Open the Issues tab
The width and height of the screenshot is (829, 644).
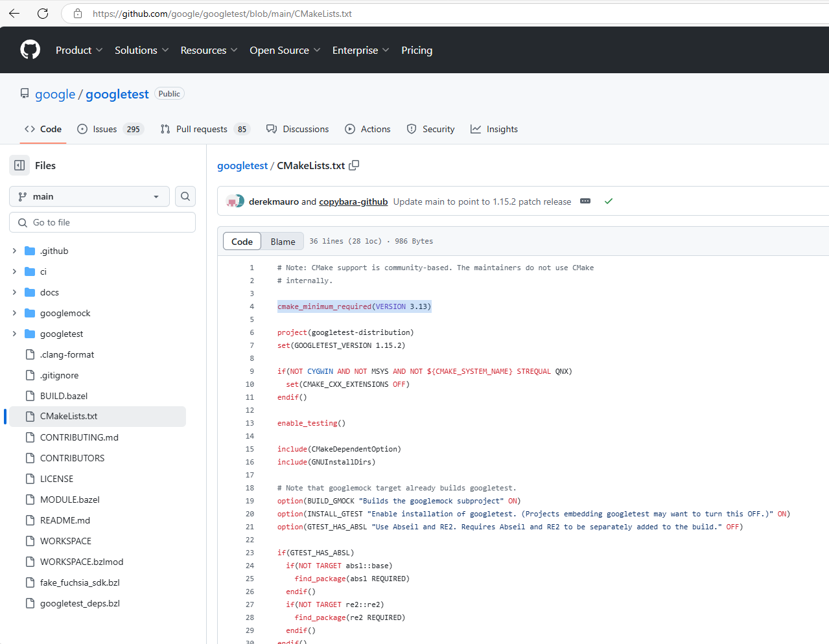pyautogui.click(x=110, y=129)
